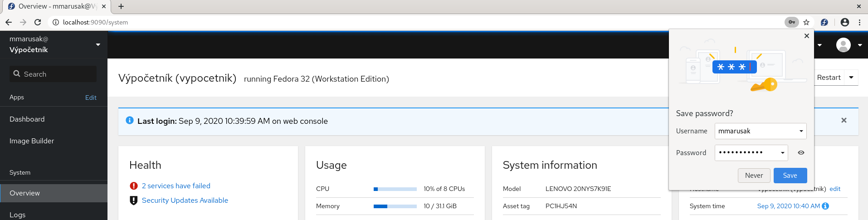Click the info icon beside system time
The image size is (868, 220).
point(825,206)
